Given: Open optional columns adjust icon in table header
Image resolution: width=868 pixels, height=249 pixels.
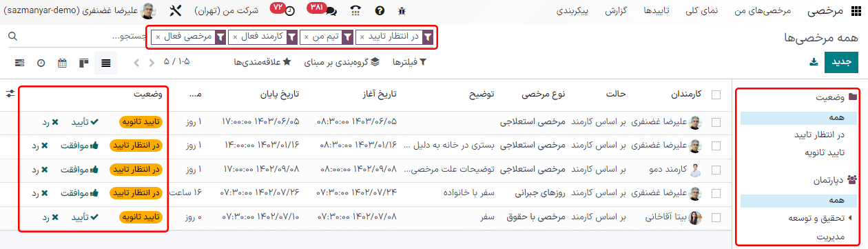Looking at the screenshot, I should (10, 93).
